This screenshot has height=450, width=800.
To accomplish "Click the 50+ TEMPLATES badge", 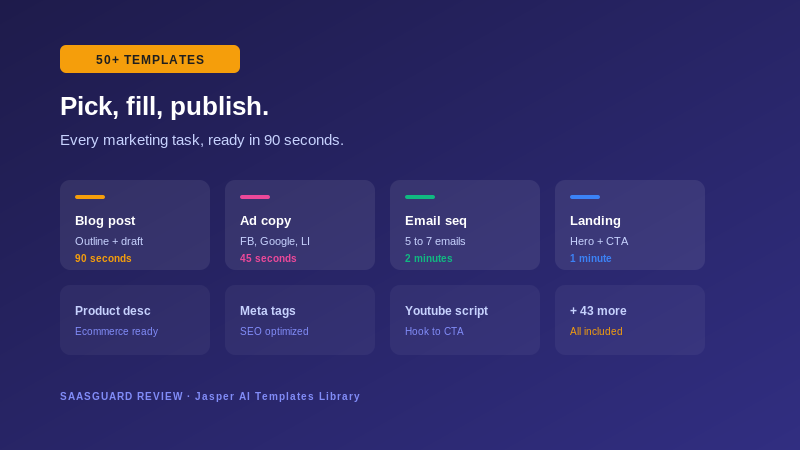I will (x=150, y=59).
